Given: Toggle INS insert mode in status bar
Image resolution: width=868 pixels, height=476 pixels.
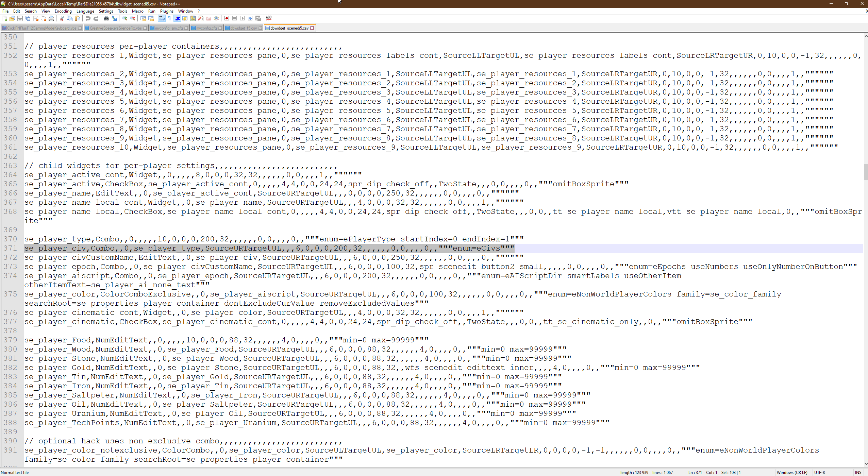Looking at the screenshot, I should pyautogui.click(x=858, y=473).
